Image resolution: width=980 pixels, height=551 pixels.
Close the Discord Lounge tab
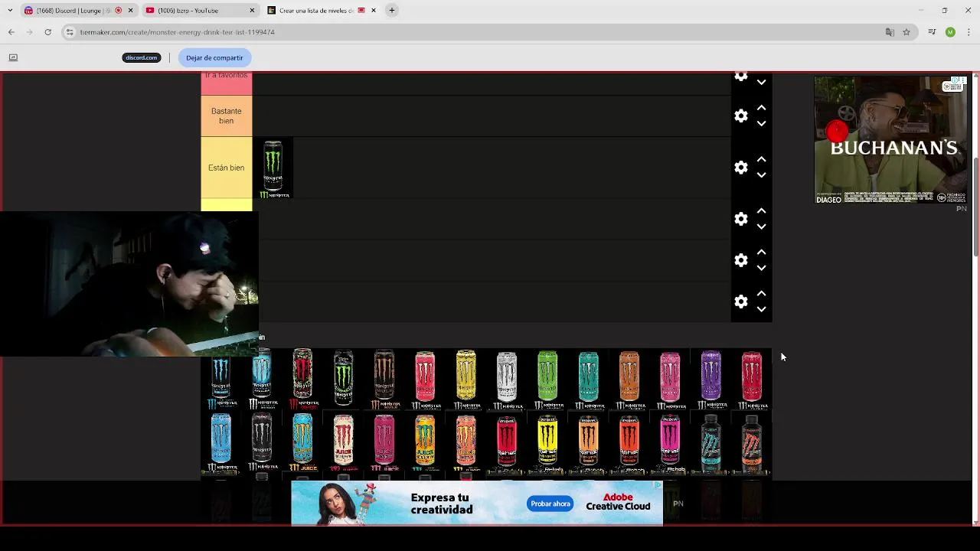click(x=130, y=11)
